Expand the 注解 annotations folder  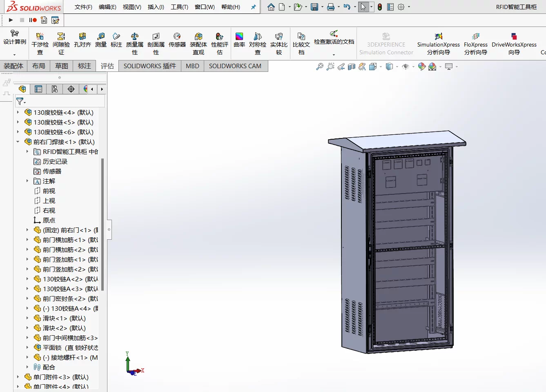(x=27, y=181)
